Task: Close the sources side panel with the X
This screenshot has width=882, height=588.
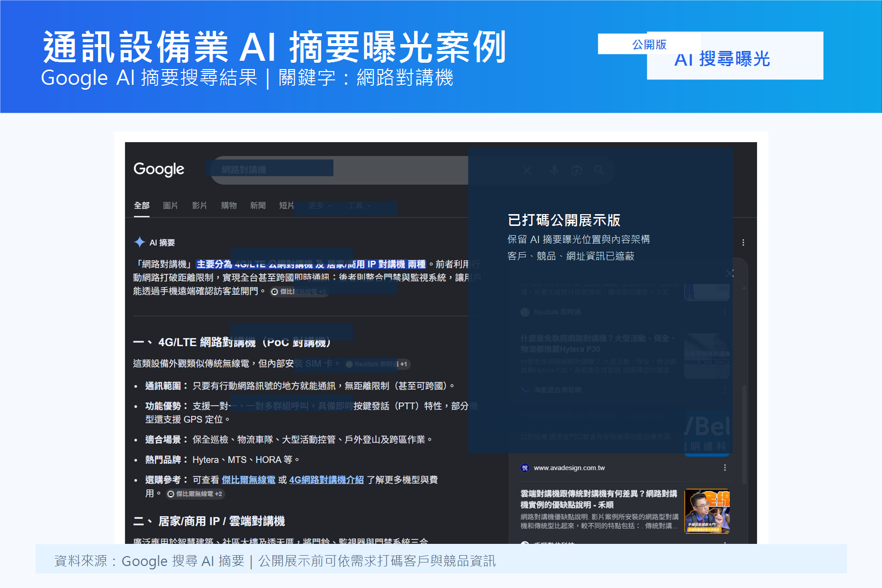Action: click(730, 273)
